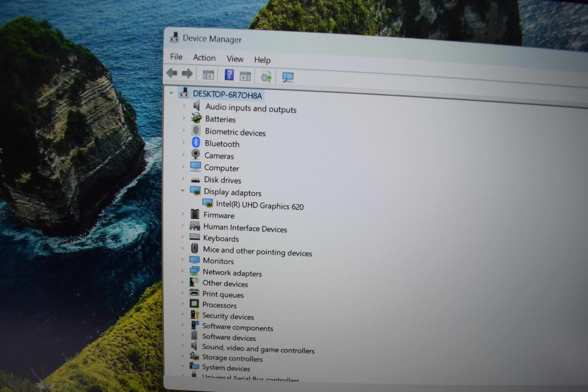Expand the Software devices chevron
588x392 pixels.
(x=183, y=335)
